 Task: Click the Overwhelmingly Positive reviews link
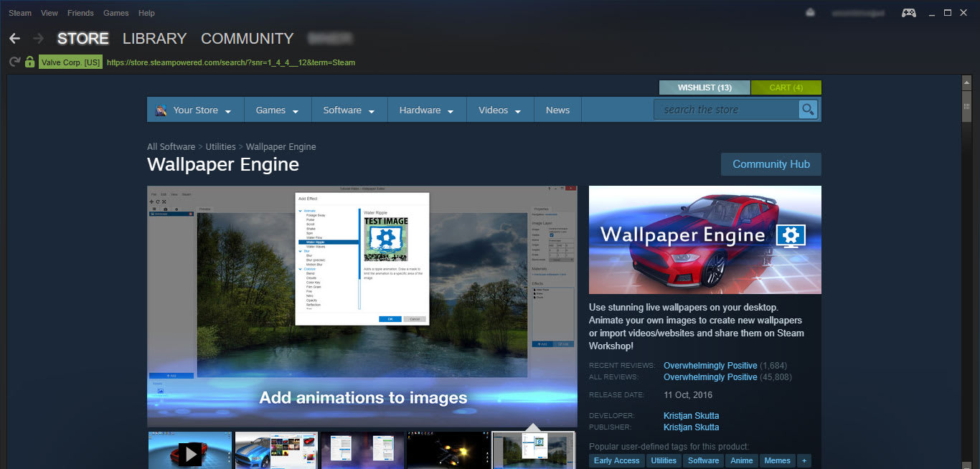point(710,365)
